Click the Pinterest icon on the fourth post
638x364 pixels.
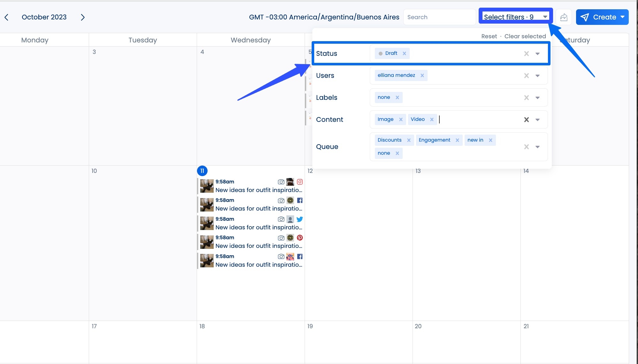pyautogui.click(x=300, y=238)
